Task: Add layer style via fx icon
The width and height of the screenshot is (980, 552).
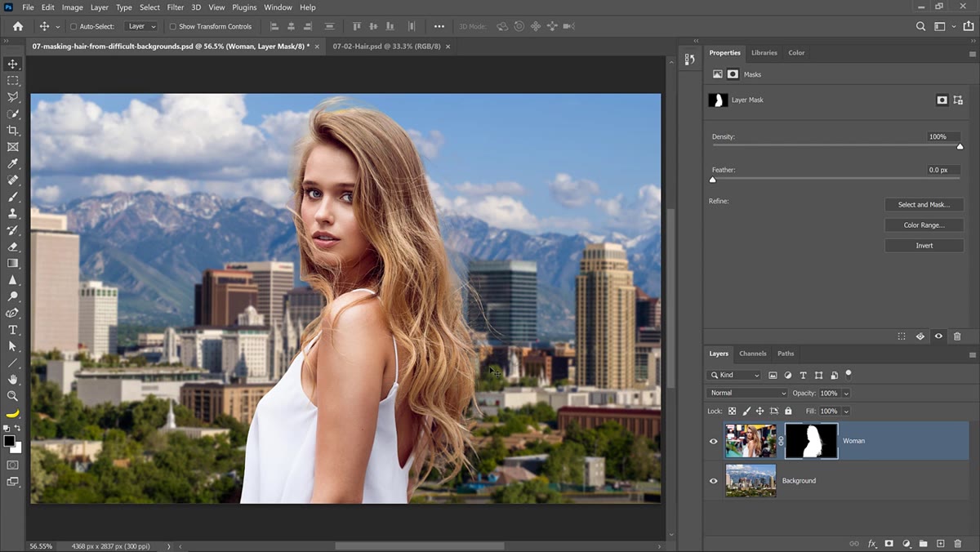Action: [x=872, y=544]
